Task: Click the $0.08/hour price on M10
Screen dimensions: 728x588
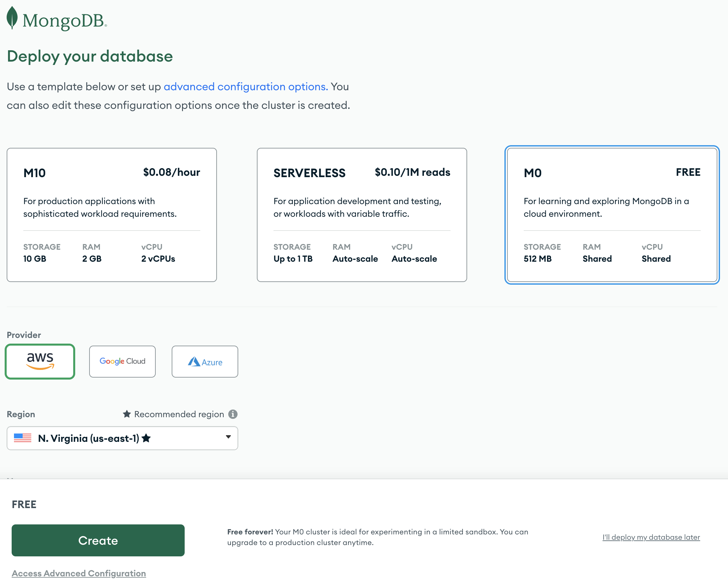Action: pos(171,172)
